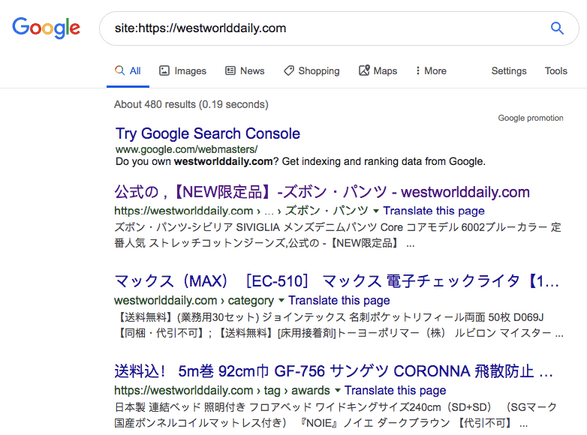Open the Settings menu

point(509,71)
